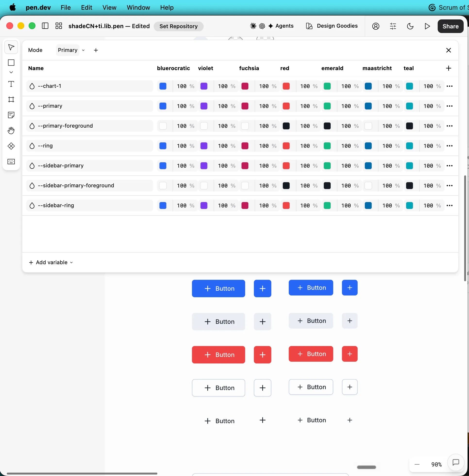Image resolution: width=469 pixels, height=476 pixels.
Task: Open the grid dashboard view icon
Action: [x=59, y=26]
